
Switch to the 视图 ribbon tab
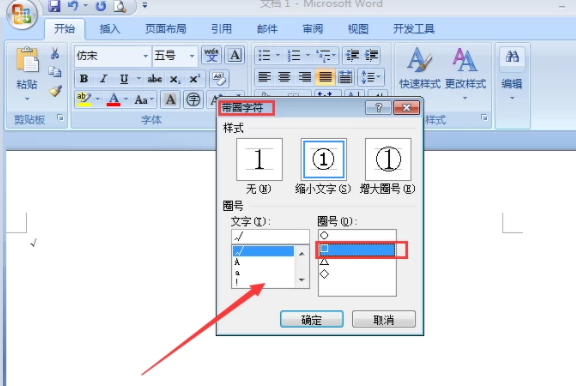point(358,29)
